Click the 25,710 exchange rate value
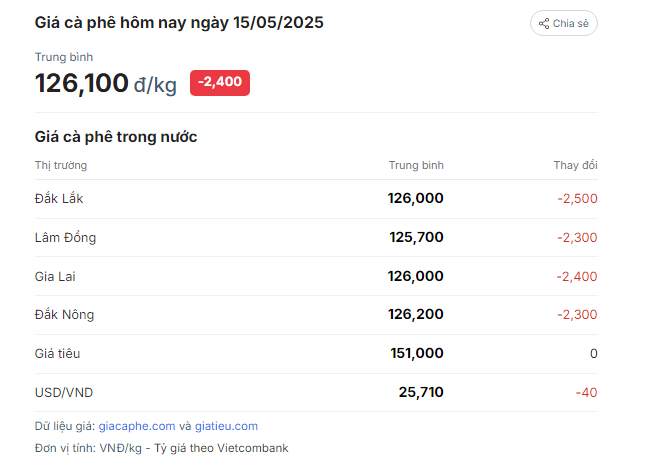 point(421,392)
